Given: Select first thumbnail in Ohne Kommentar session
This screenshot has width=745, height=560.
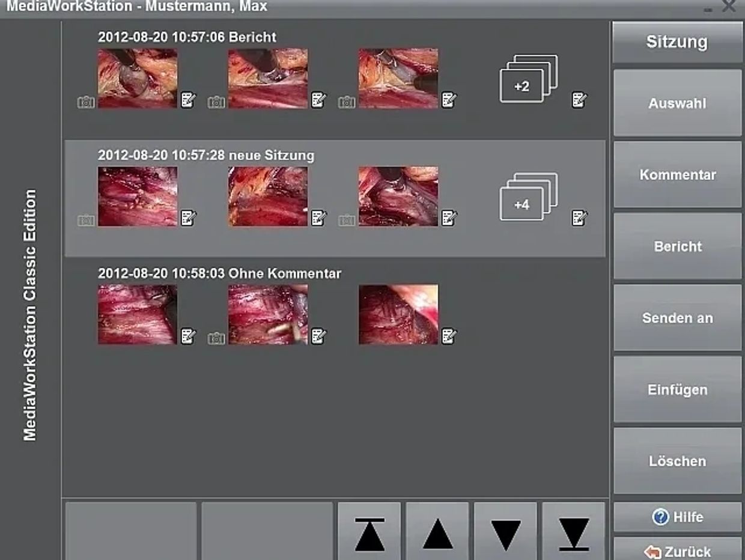Looking at the screenshot, I should [x=138, y=314].
